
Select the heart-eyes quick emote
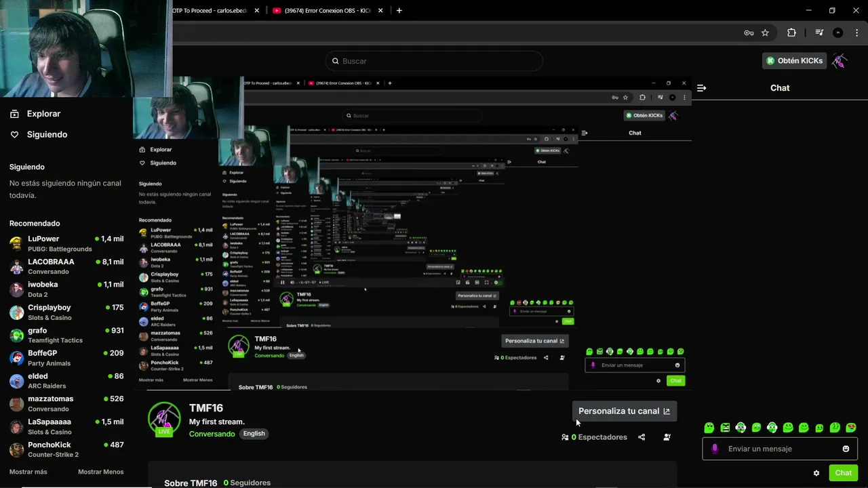851,428
